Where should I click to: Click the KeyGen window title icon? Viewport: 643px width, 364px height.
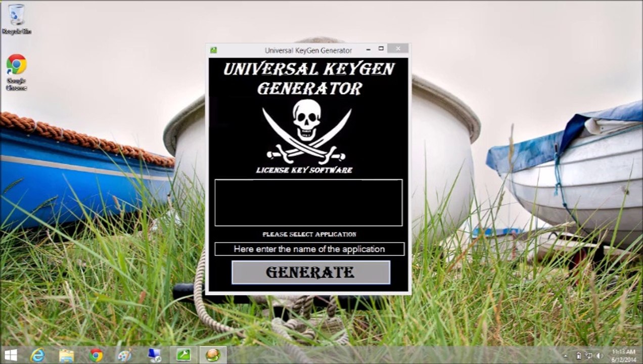(214, 50)
